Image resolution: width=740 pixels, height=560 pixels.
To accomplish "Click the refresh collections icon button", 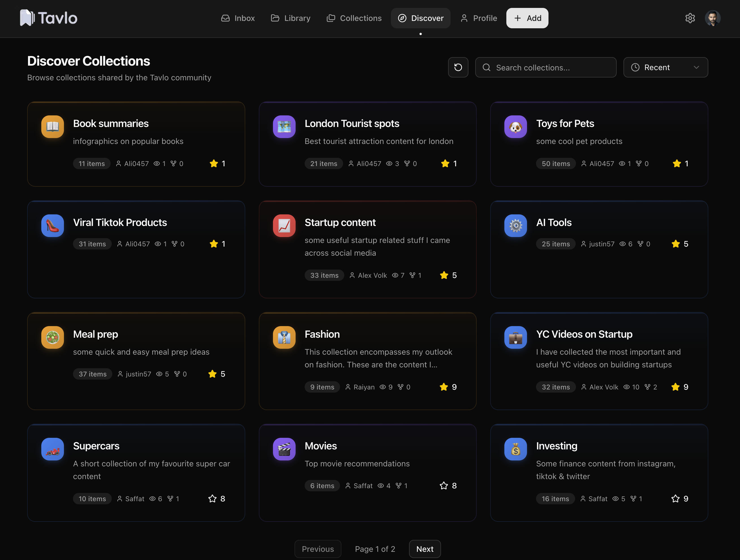I will tap(458, 67).
